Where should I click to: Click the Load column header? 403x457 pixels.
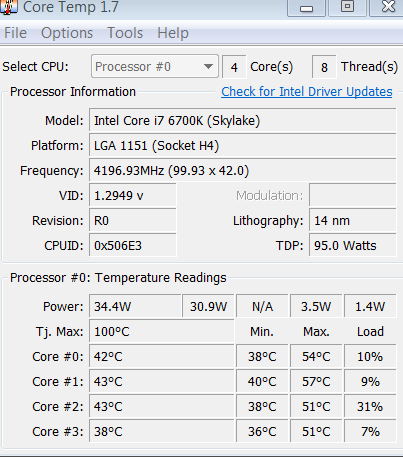370,331
